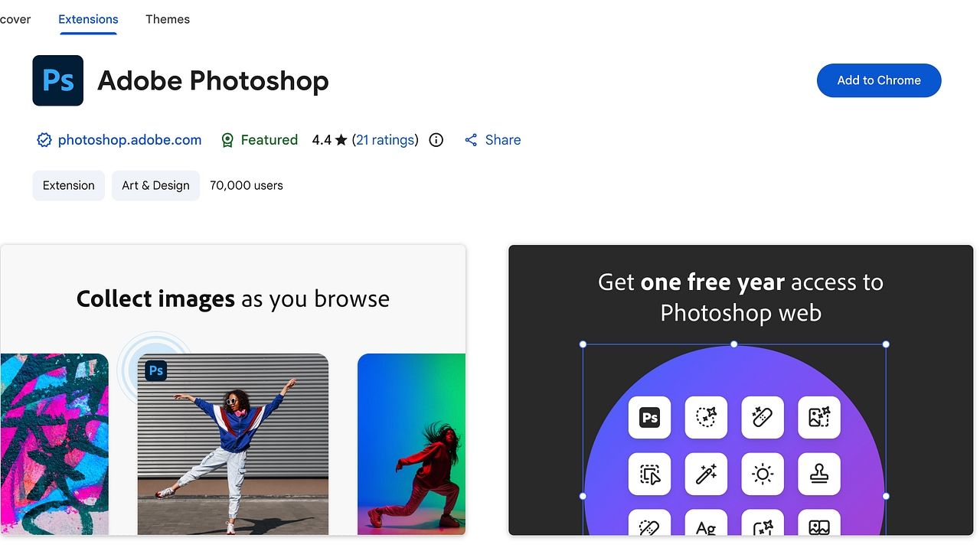Open the photoshop.adobe.com link
Screen dimensions: 980x551
click(130, 140)
